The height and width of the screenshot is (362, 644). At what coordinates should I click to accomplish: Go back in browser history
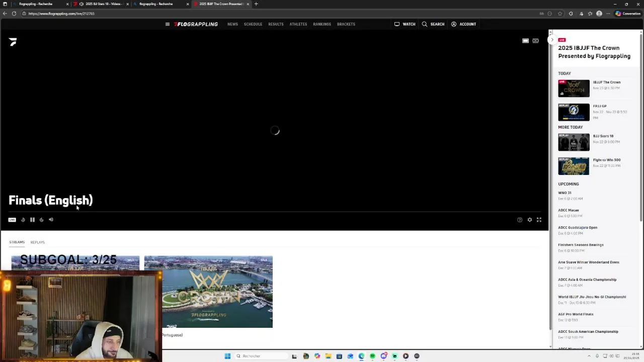coord(5,14)
